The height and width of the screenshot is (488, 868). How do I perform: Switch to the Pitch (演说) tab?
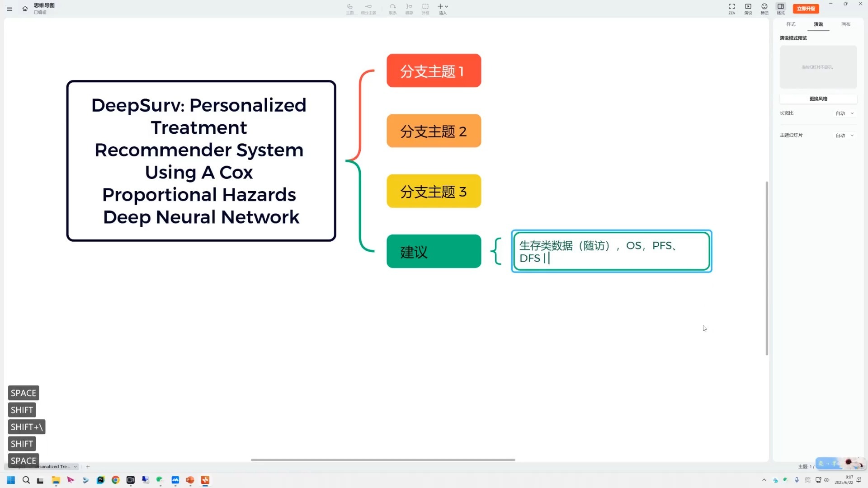818,24
